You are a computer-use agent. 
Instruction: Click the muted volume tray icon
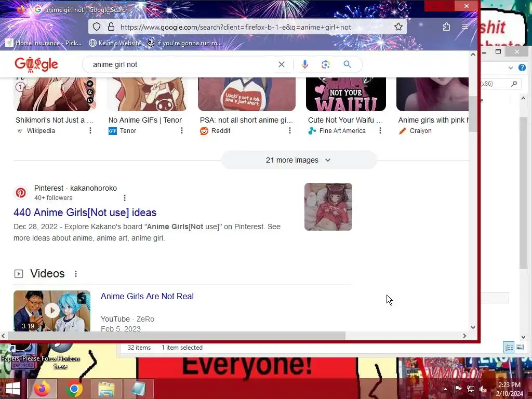click(x=483, y=389)
